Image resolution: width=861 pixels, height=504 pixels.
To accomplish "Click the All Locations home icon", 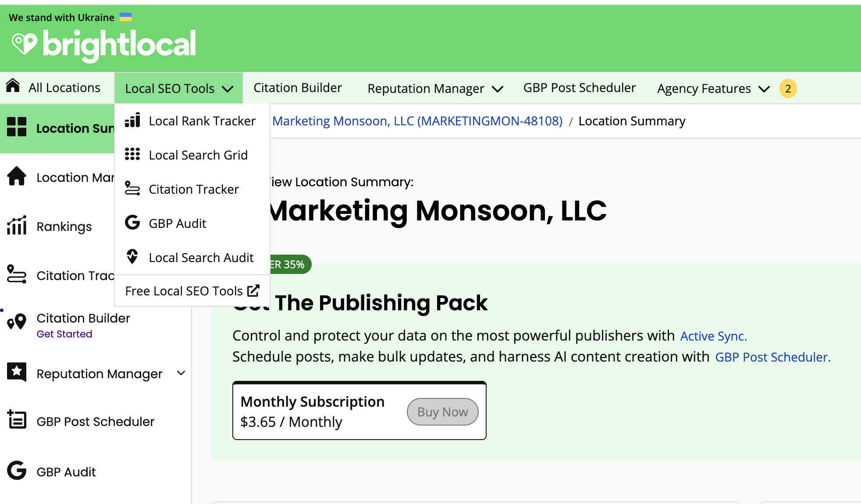I will click(13, 86).
